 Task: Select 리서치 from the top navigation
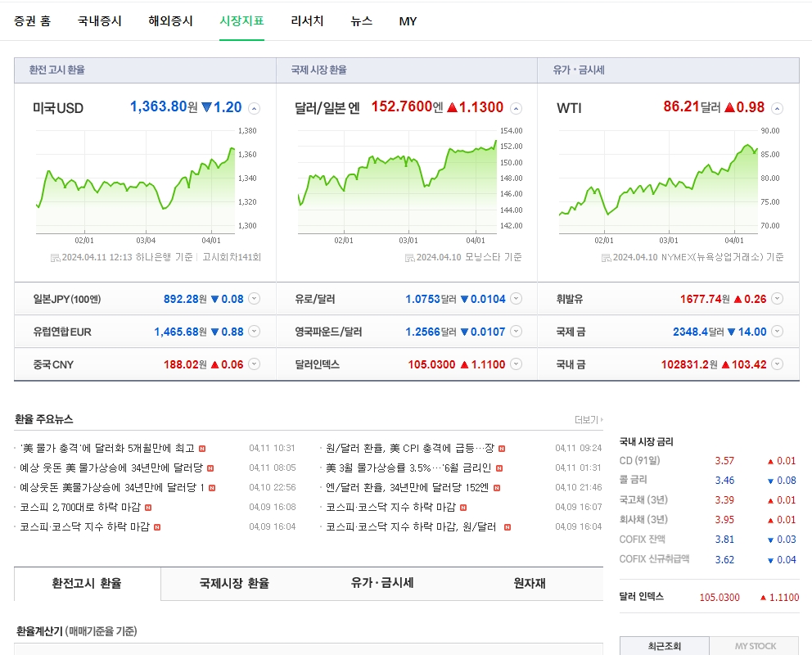click(x=306, y=22)
